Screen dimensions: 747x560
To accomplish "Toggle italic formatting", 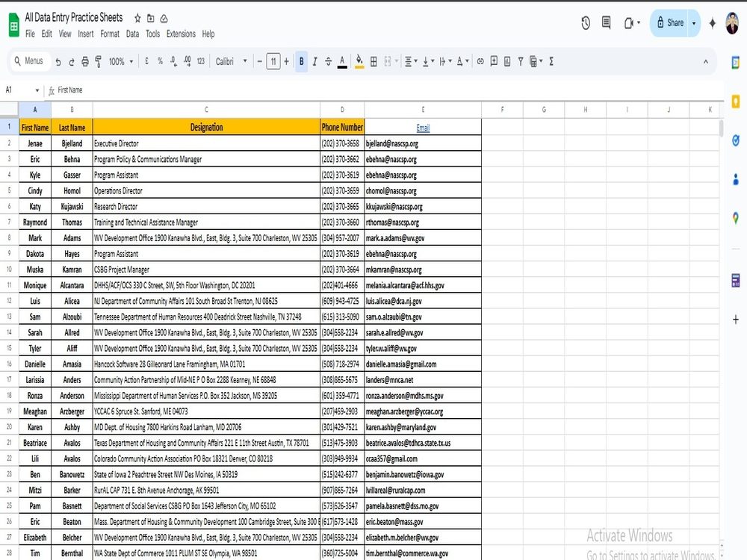I will point(315,61).
